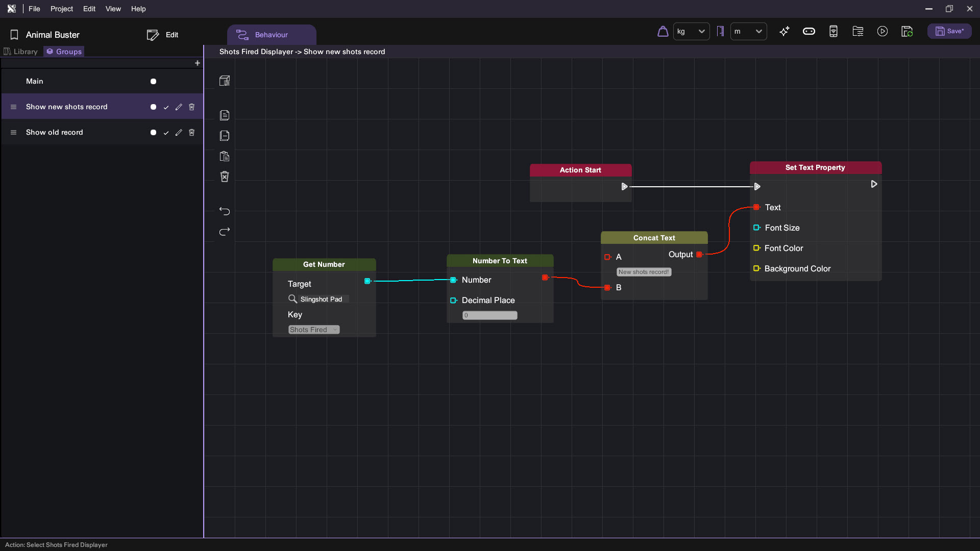Click the paste clipboard icon
The height and width of the screenshot is (551, 980).
[225, 156]
